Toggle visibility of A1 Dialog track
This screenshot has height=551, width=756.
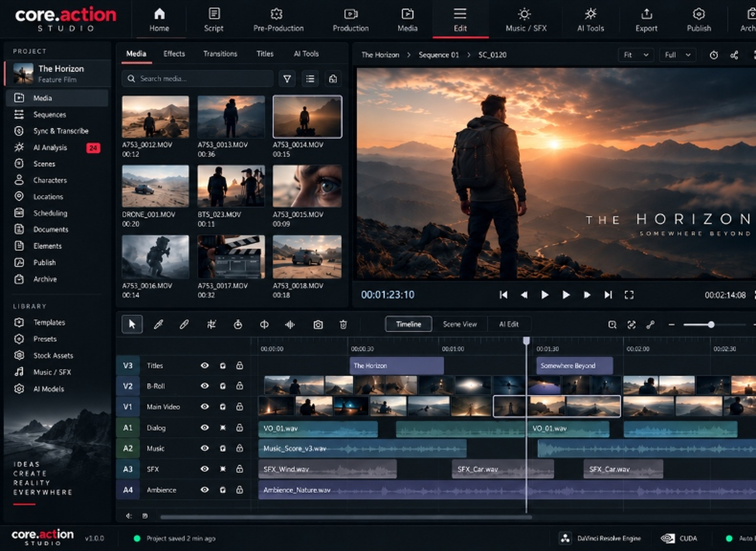[205, 428]
